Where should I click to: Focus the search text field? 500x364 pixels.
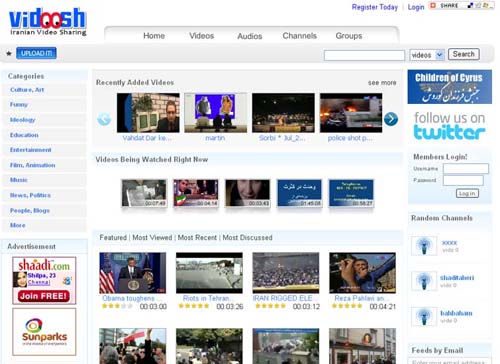[x=364, y=55]
